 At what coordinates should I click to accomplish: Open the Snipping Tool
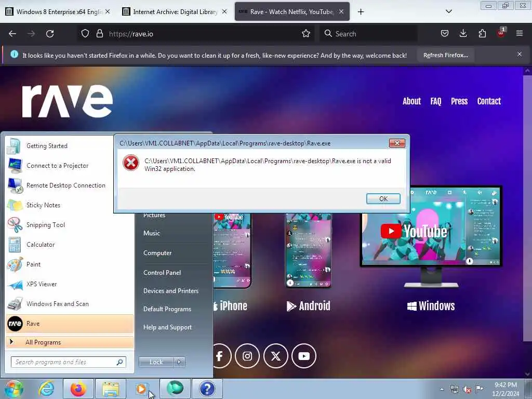coord(70,225)
